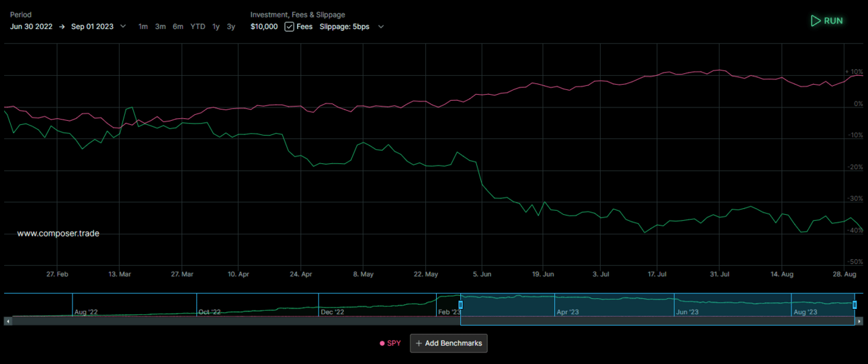Image resolution: width=868 pixels, height=364 pixels.
Task: Click the 14. Aug x-axis label
Action: tap(781, 274)
